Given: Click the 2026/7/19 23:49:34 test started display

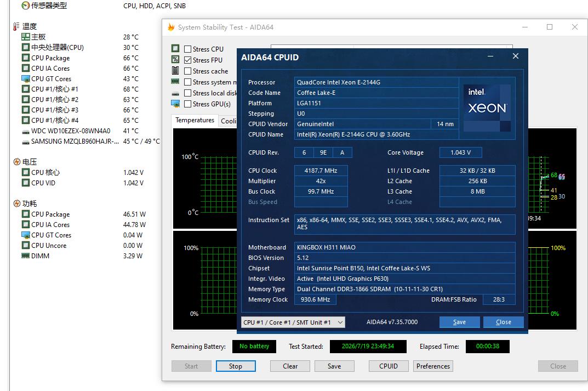Looking at the screenshot, I should tap(368, 347).
